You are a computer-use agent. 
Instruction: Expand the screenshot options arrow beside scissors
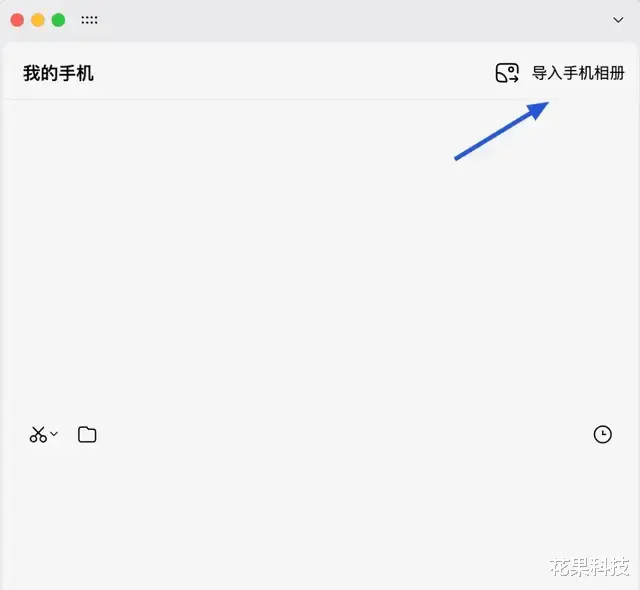point(54,433)
